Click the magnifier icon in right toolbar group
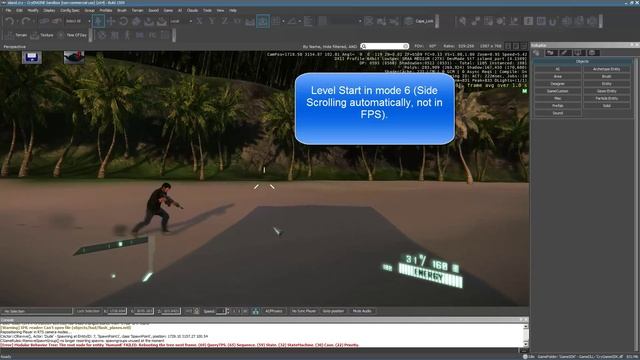Image resolution: width=640 pixels, height=360 pixels. [x=462, y=21]
